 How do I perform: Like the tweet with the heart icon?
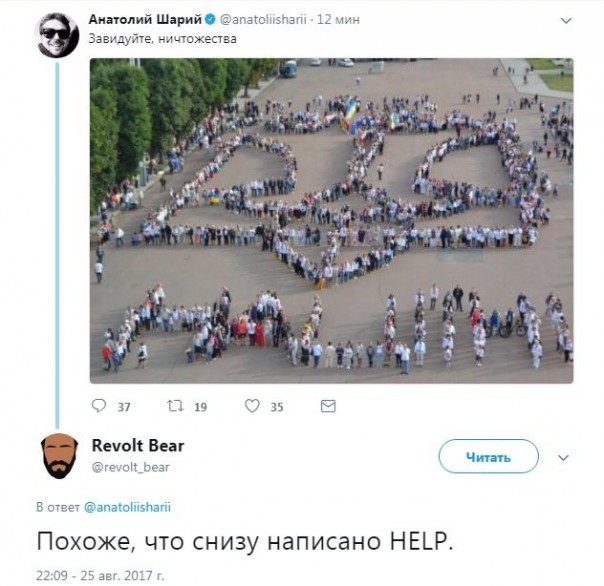point(252,406)
